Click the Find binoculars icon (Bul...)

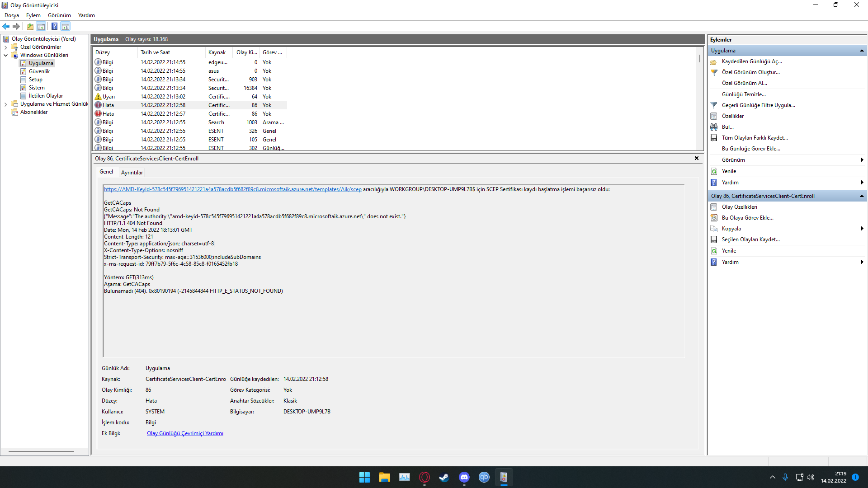click(714, 127)
